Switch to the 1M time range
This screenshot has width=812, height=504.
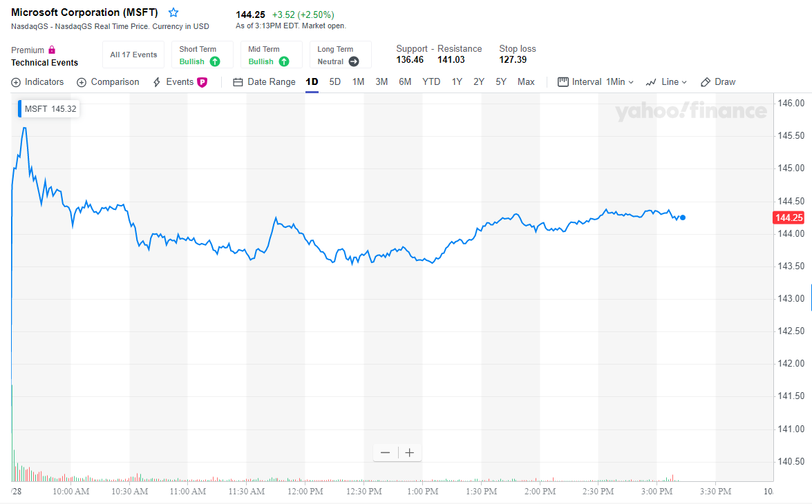tap(359, 81)
